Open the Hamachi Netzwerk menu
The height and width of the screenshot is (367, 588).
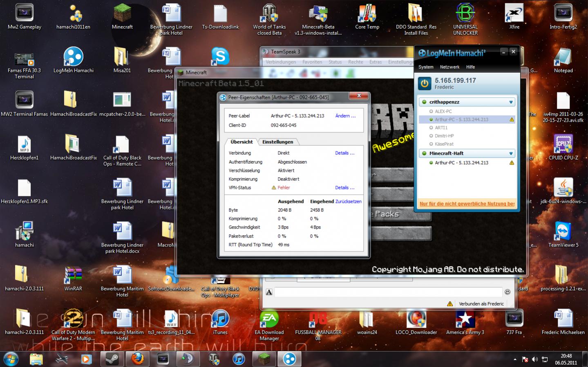[x=449, y=67]
